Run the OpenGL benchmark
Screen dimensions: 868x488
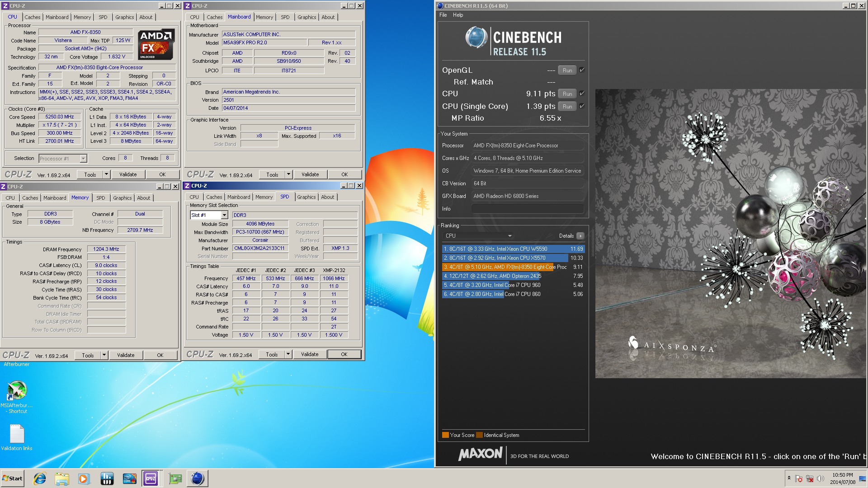click(567, 70)
